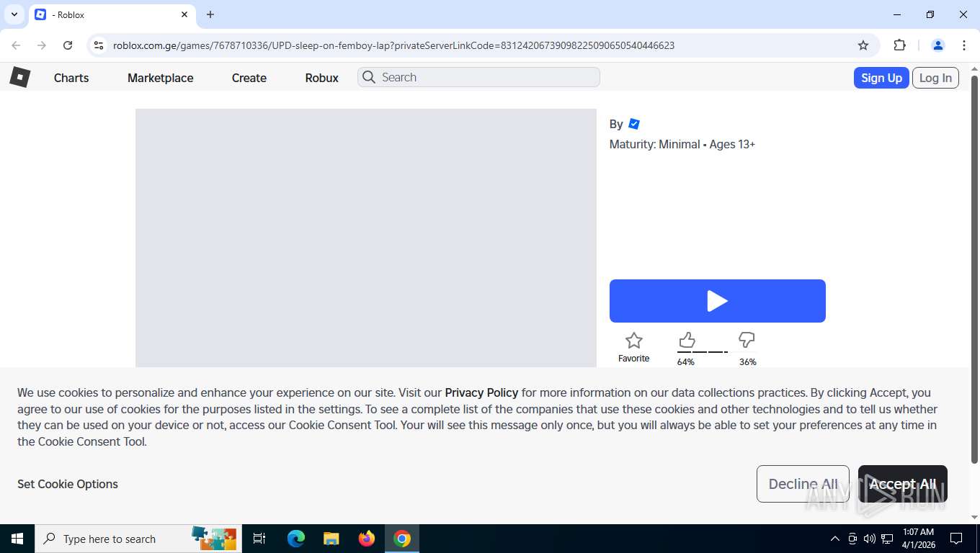This screenshot has width=980, height=553.
Task: Open the notification center icon
Action: 956,539
